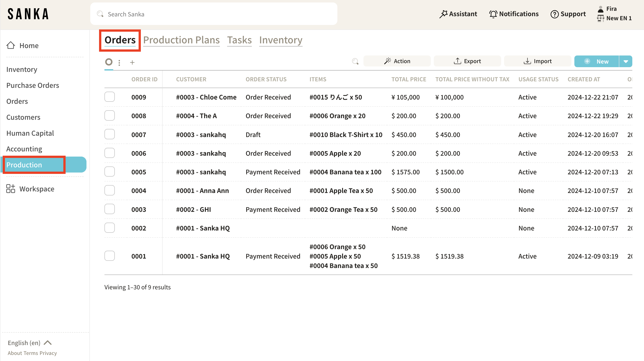
Task: Add a new view with plus icon
Action: [132, 62]
